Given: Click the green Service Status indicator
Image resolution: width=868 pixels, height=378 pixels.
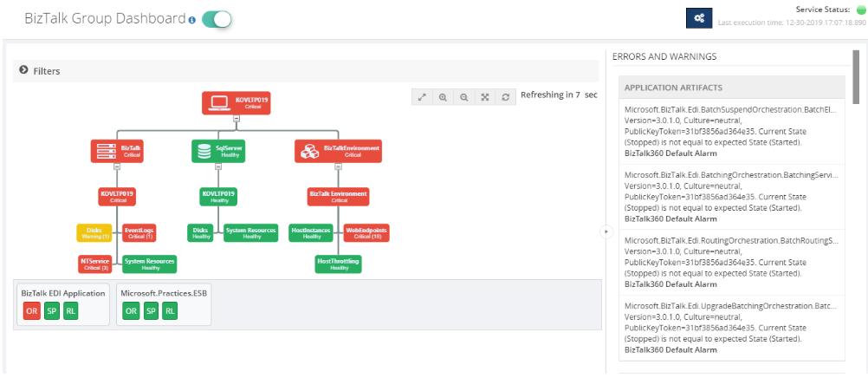Looking at the screenshot, I should click(861, 10).
